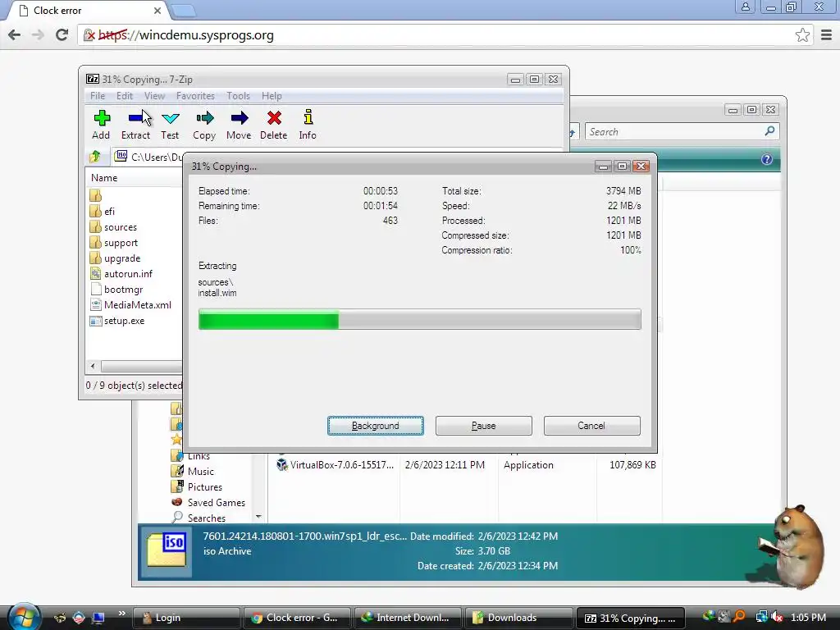The width and height of the screenshot is (840, 630).
Task: Close the Clock error tab
Action: pyautogui.click(x=157, y=11)
